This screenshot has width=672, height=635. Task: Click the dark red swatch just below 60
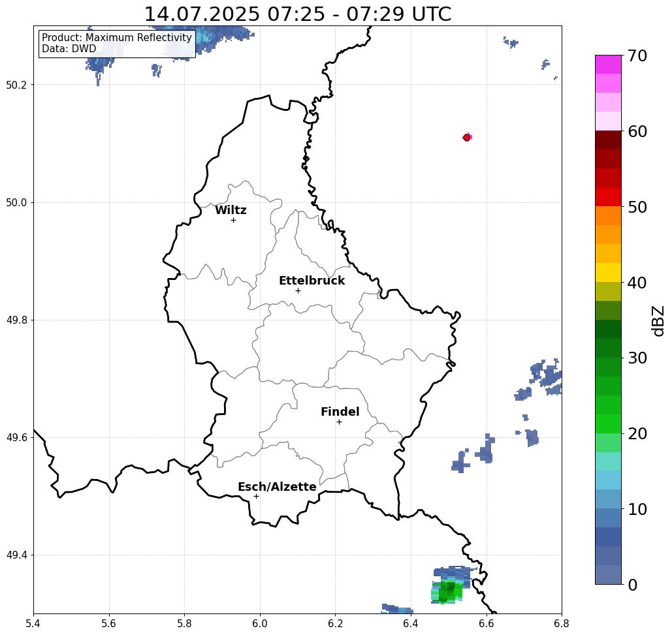click(x=608, y=140)
